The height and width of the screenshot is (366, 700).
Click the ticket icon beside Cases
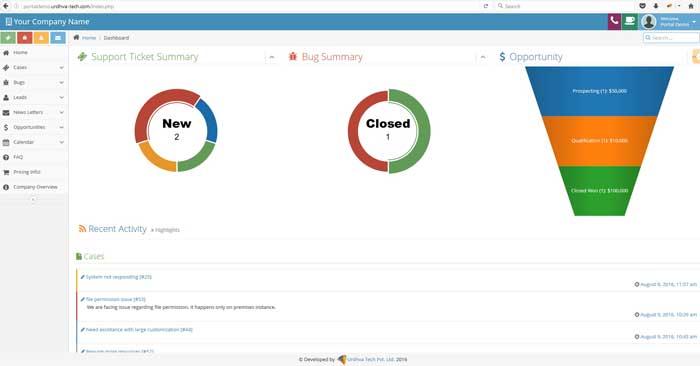tap(6, 67)
